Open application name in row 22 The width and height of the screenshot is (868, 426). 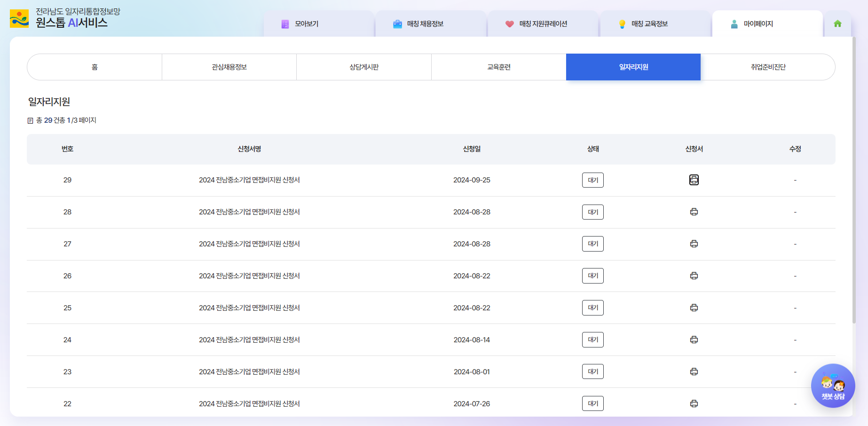(249, 404)
